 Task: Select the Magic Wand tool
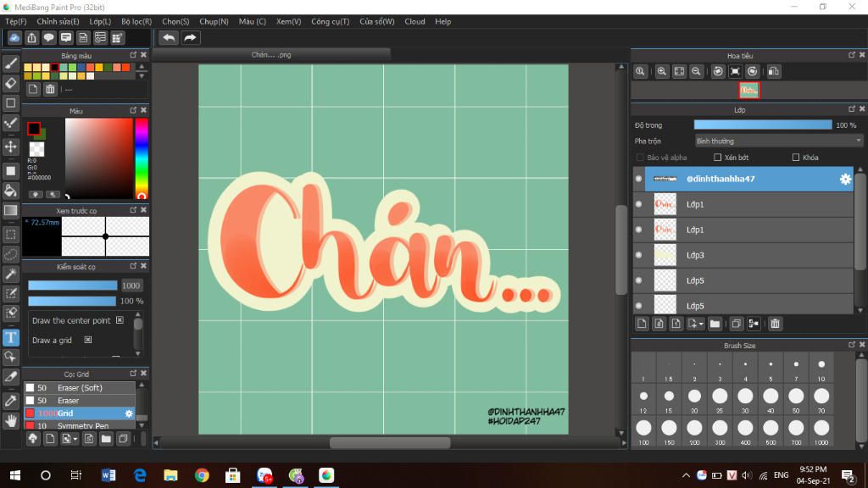[10, 274]
